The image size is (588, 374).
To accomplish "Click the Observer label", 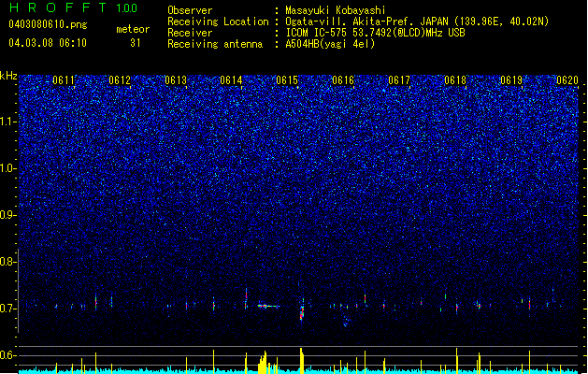I will pyautogui.click(x=190, y=10).
